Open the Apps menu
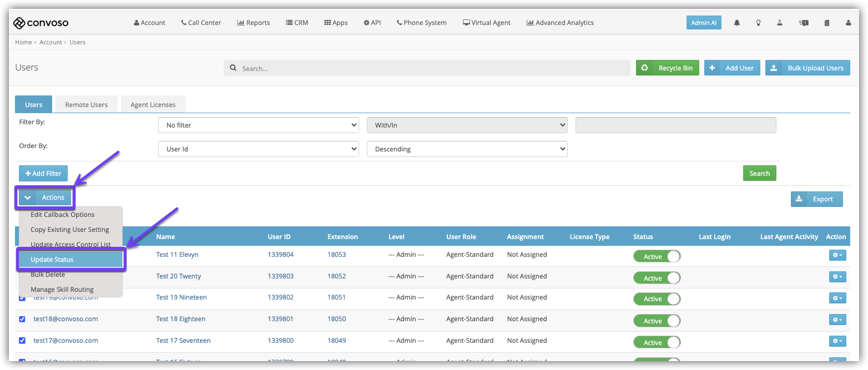 (336, 23)
